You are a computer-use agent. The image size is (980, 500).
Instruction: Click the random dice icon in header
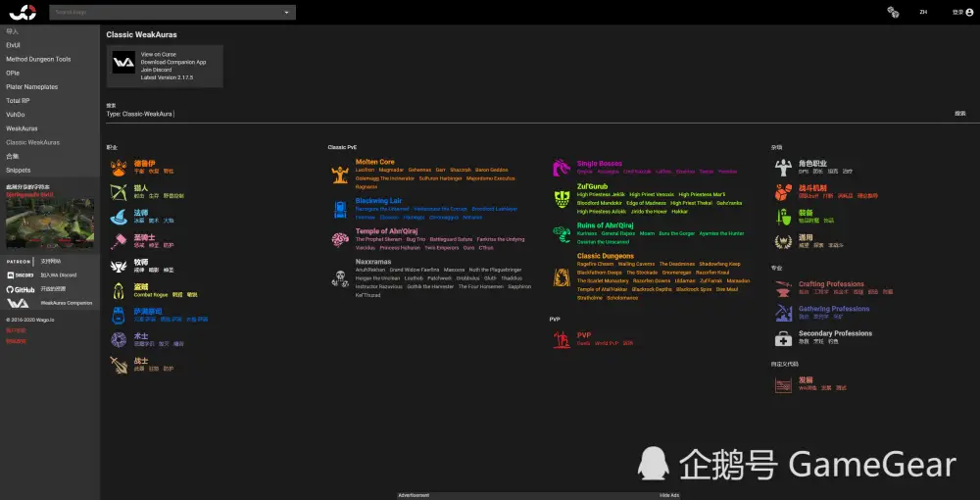(893, 12)
